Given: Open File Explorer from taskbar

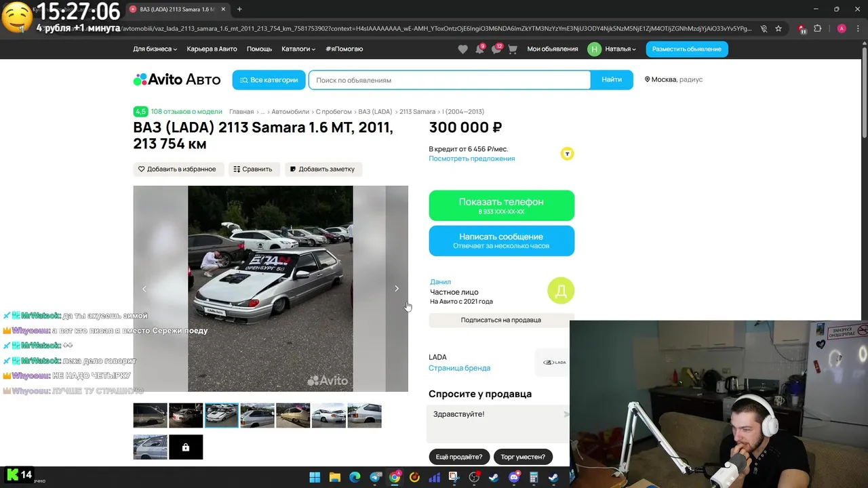Looking at the screenshot, I should tap(335, 477).
